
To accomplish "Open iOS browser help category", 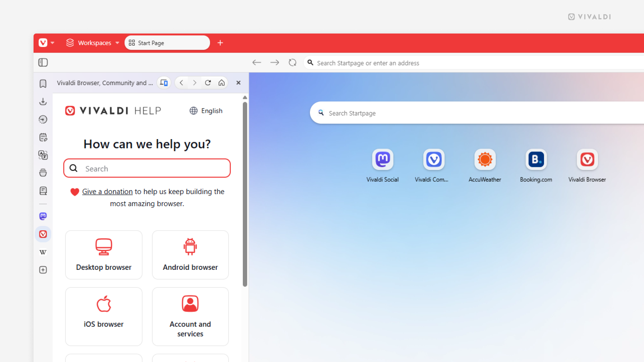I will point(104,316).
